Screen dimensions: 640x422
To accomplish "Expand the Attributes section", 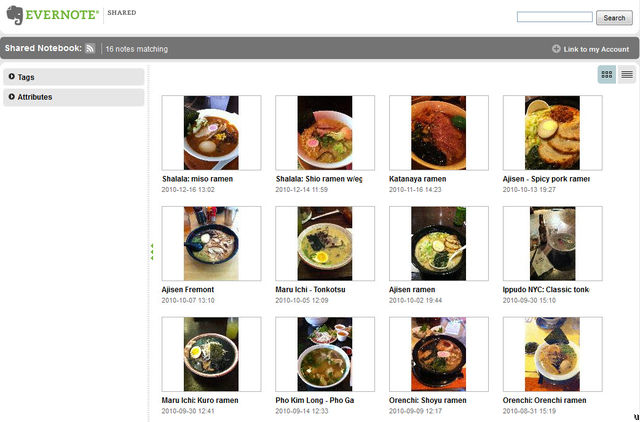I will coord(34,97).
